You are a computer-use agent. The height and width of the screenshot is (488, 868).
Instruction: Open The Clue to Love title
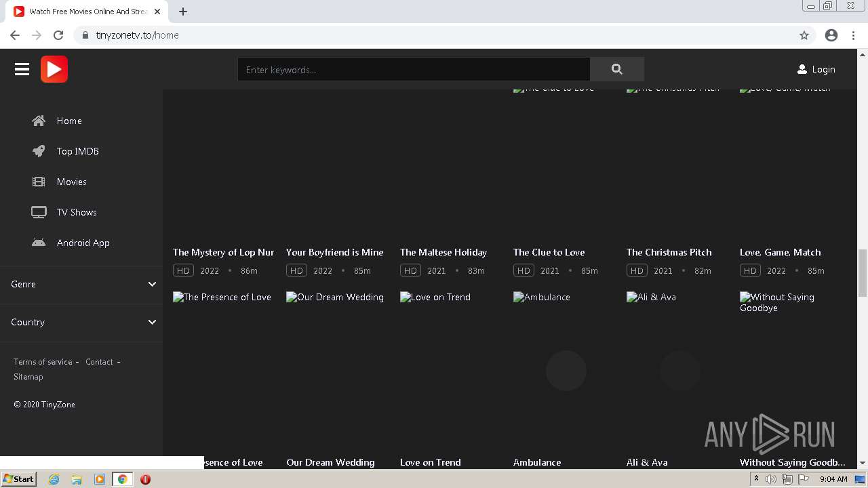point(549,252)
